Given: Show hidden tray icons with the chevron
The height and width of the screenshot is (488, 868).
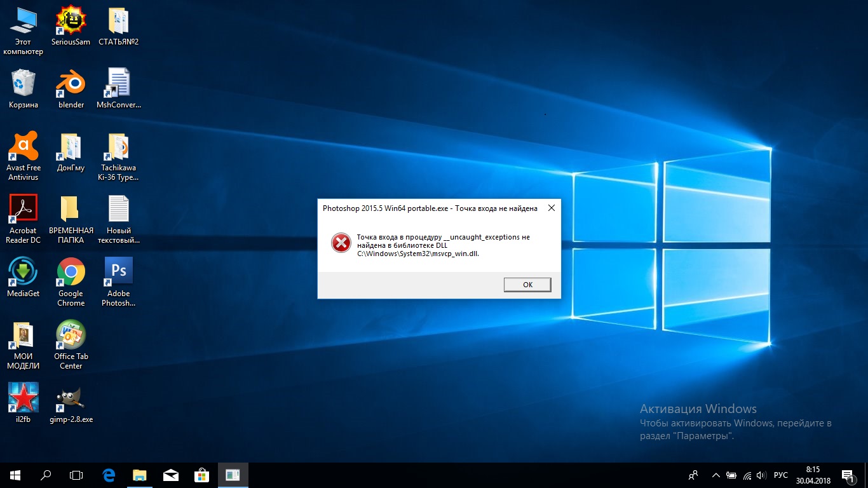Looking at the screenshot, I should (x=716, y=475).
